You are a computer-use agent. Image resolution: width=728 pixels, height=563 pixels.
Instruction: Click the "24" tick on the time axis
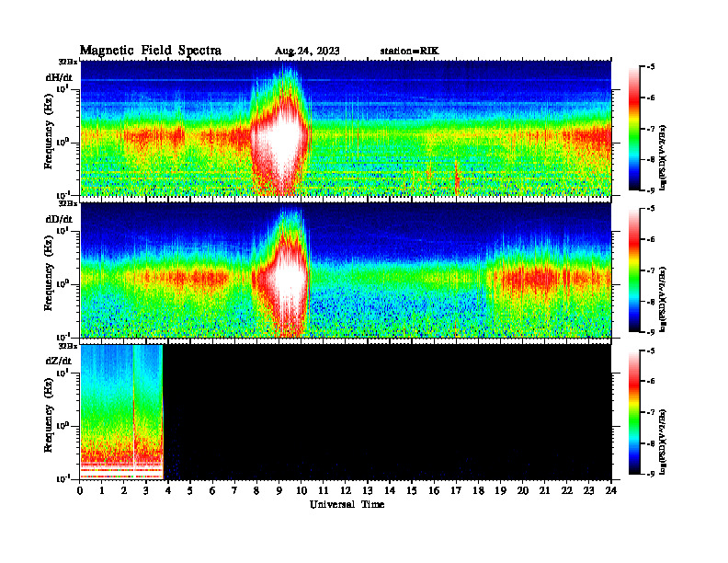tap(610, 490)
